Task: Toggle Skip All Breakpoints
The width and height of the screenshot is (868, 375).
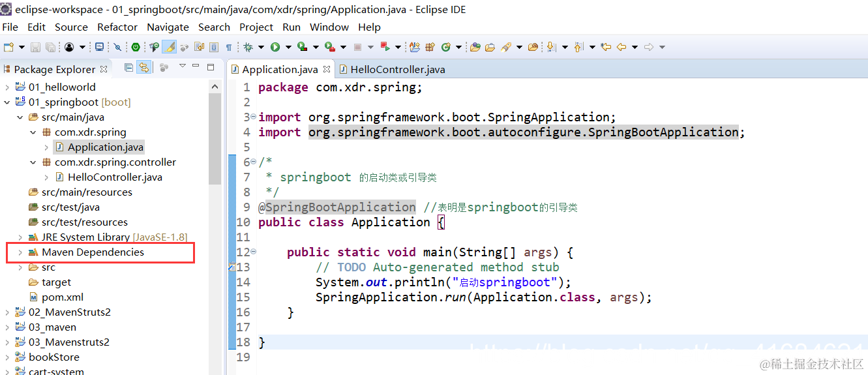Action: 117,47
